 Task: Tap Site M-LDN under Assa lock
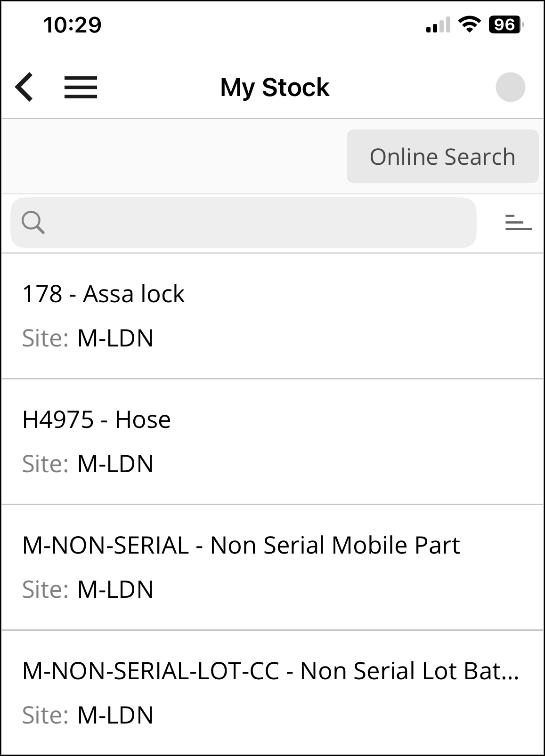point(88,338)
